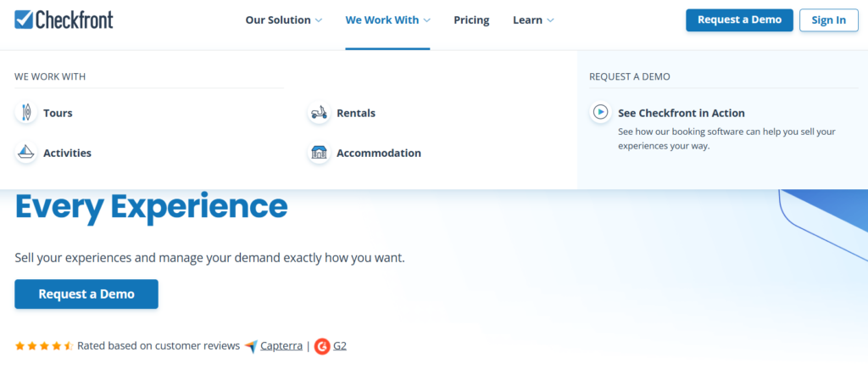Choose Accommodation from the menu
This screenshot has width=868, height=392.
[378, 154]
